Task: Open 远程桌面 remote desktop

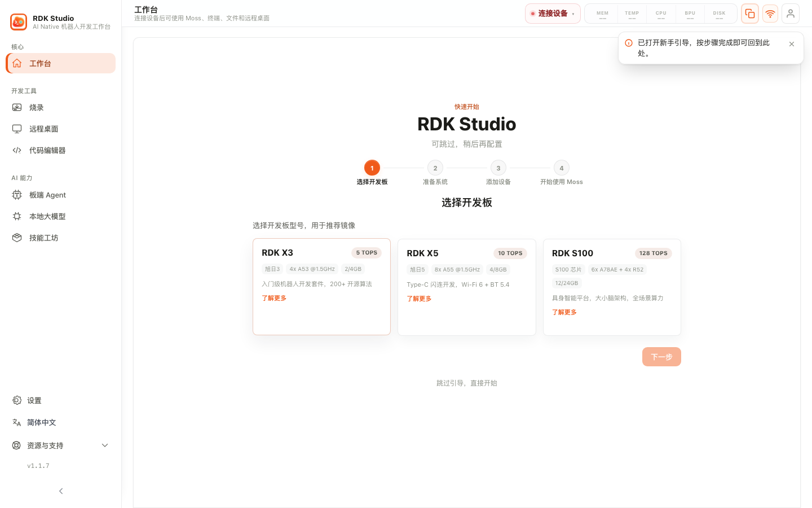Action: 61,129
